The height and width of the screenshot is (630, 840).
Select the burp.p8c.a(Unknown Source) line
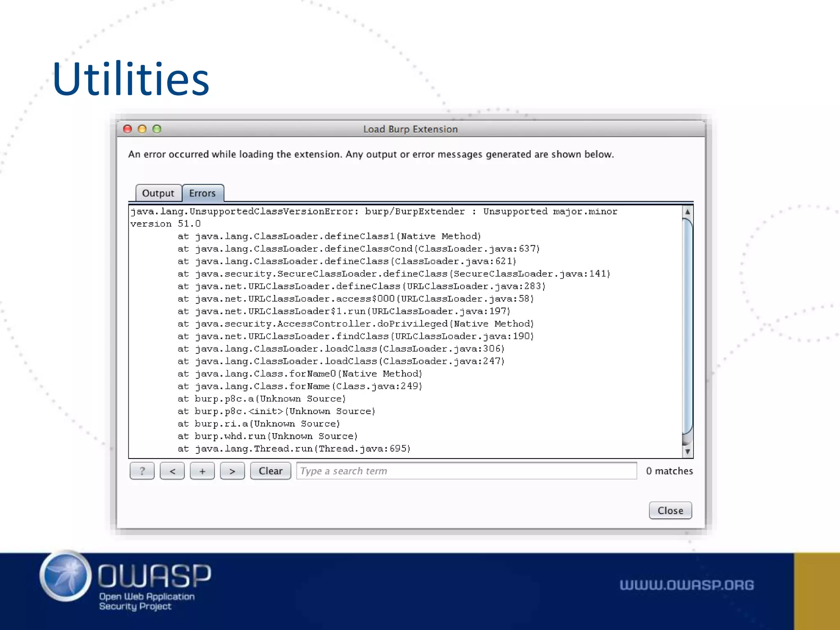point(262,399)
